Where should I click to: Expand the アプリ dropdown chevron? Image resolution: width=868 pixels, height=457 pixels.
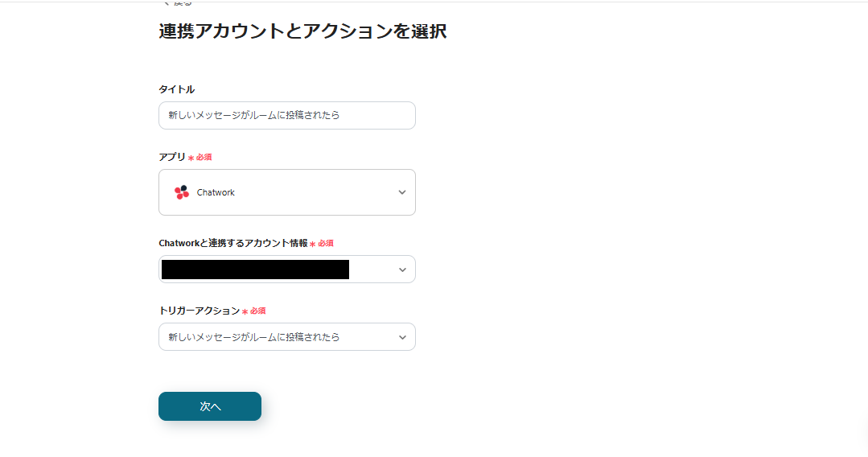point(402,192)
